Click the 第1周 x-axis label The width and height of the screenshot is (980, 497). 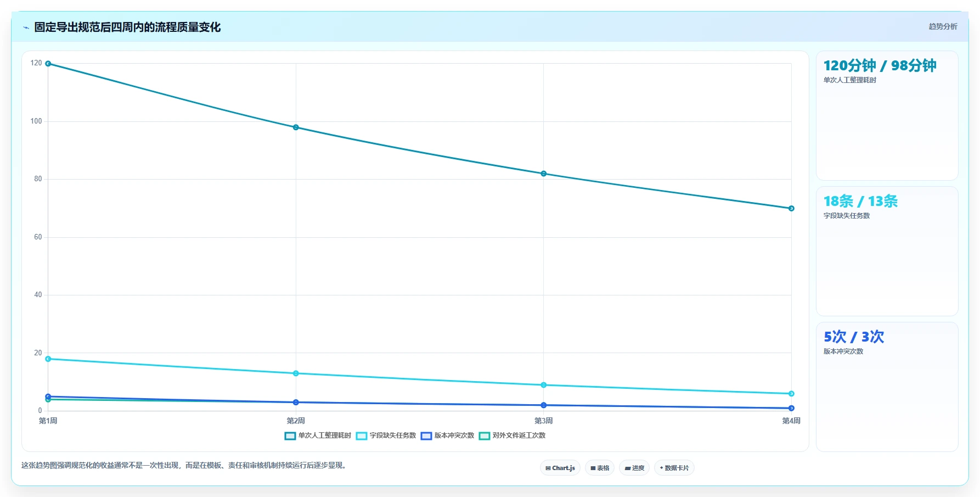(x=48, y=421)
